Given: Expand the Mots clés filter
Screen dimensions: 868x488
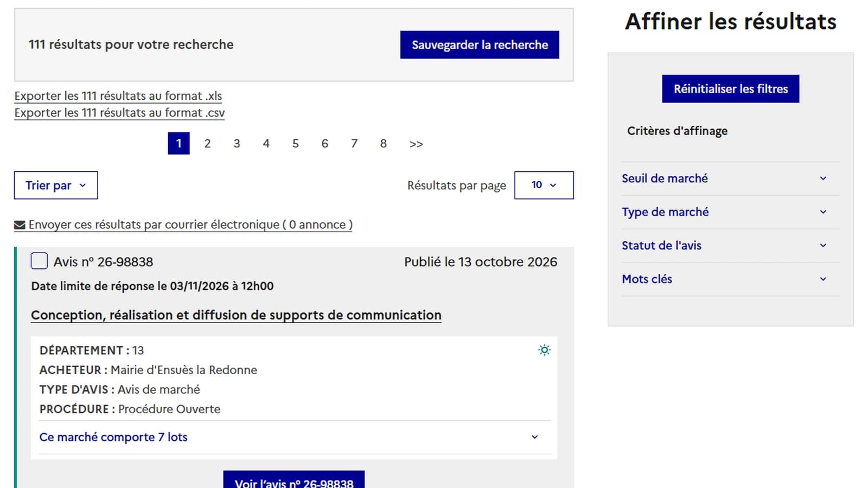Looking at the screenshot, I should [730, 279].
